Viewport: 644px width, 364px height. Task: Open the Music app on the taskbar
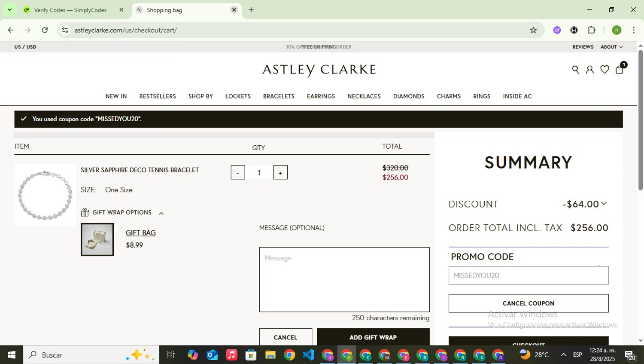click(231, 355)
